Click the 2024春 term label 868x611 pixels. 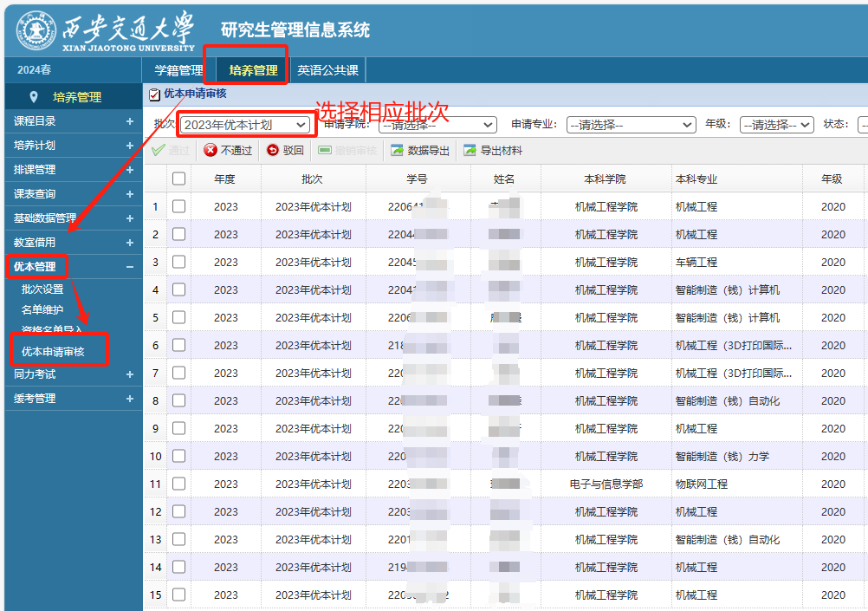(x=35, y=70)
